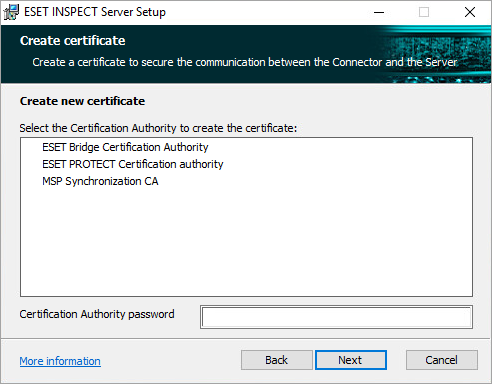This screenshot has height=384, width=492.
Task: Close the ESET INSPECT Server Setup window
Action: [470, 12]
